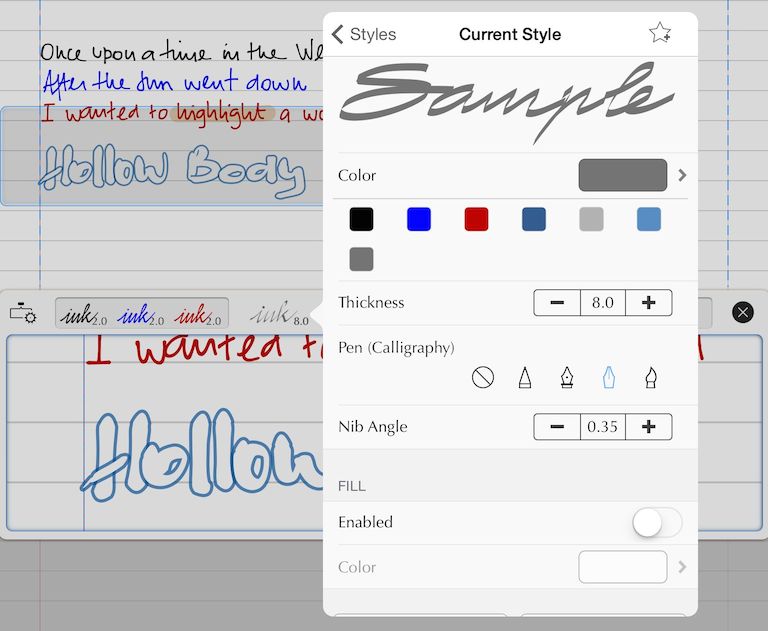Choose the blue highlighted calligraphy nib
The height and width of the screenshot is (631, 768).
coord(608,378)
